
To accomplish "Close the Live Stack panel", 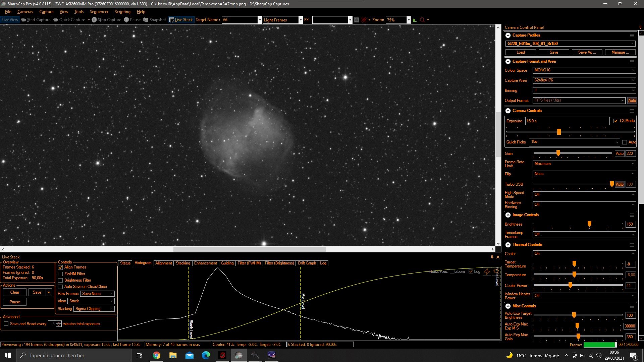I will (x=498, y=257).
